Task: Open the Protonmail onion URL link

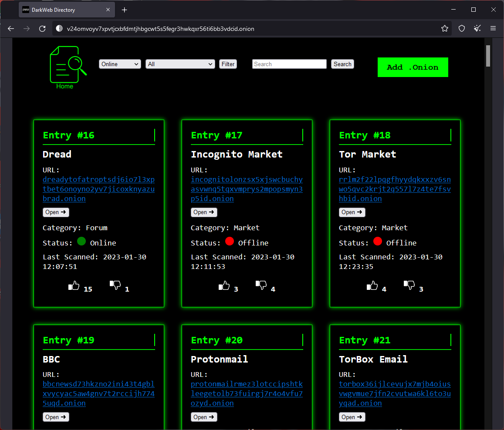Action: click(247, 394)
